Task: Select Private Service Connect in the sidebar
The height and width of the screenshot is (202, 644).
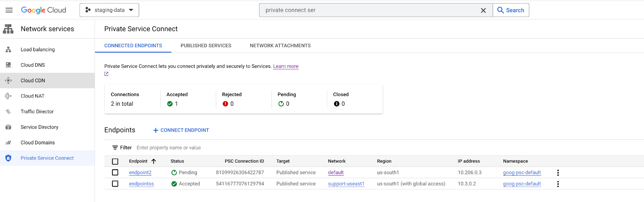Action: 47,158
